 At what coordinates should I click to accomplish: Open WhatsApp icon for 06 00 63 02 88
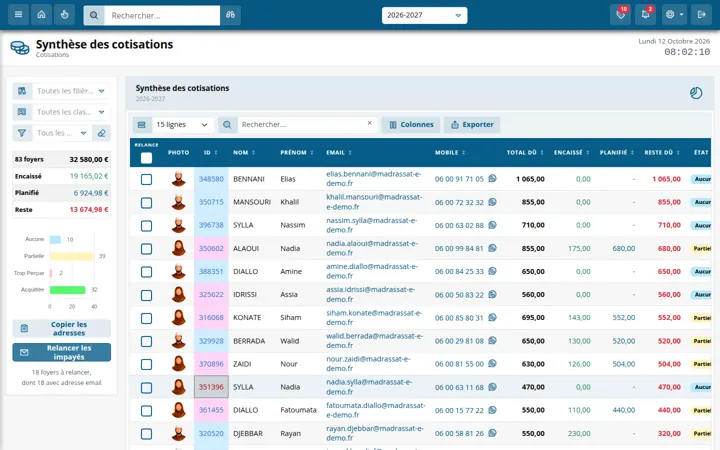492,225
